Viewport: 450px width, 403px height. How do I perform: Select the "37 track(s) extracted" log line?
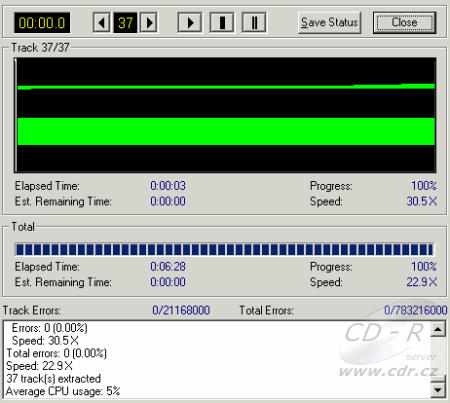pos(53,379)
